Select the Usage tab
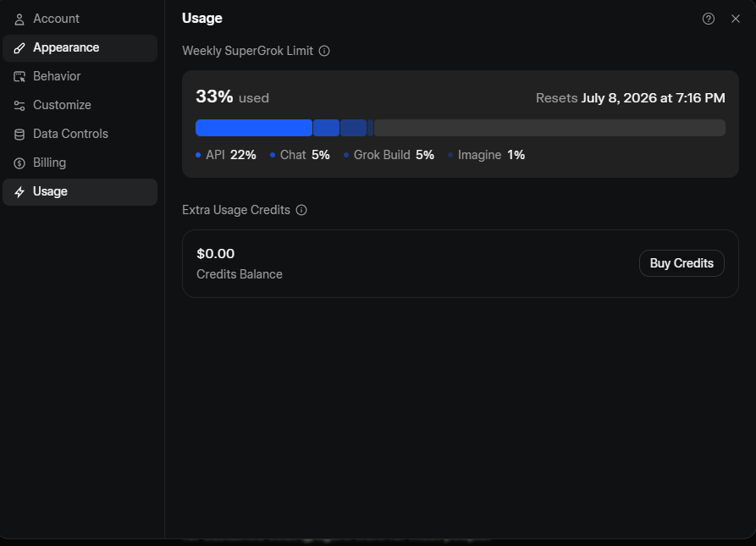 click(x=80, y=192)
